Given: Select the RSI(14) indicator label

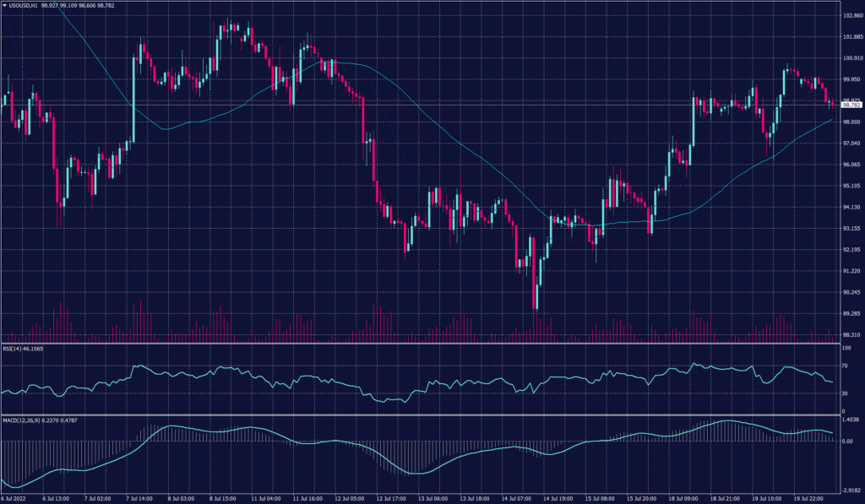Looking at the screenshot, I should pyautogui.click(x=13, y=349).
